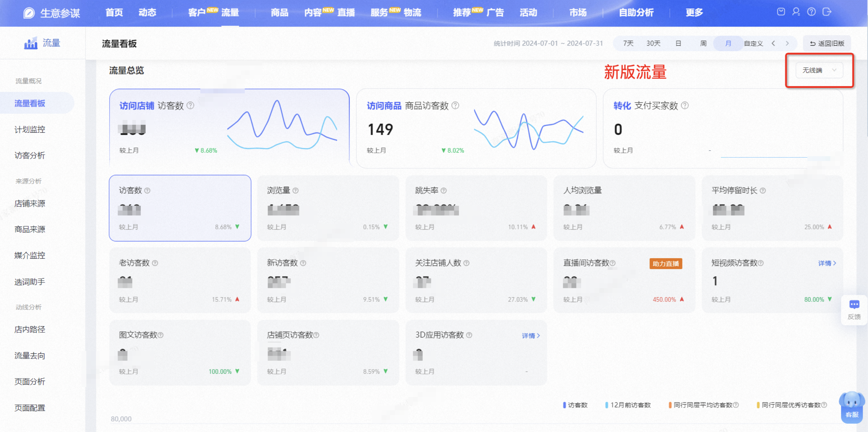The height and width of the screenshot is (432, 868).
Task: Click the 生意参谋 compass logo icon
Action: click(x=29, y=13)
